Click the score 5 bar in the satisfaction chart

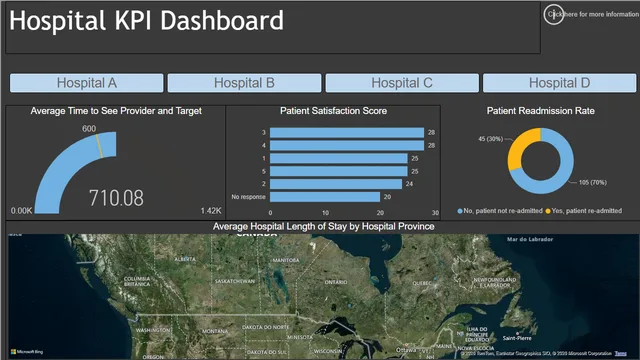pyautogui.click(x=339, y=171)
